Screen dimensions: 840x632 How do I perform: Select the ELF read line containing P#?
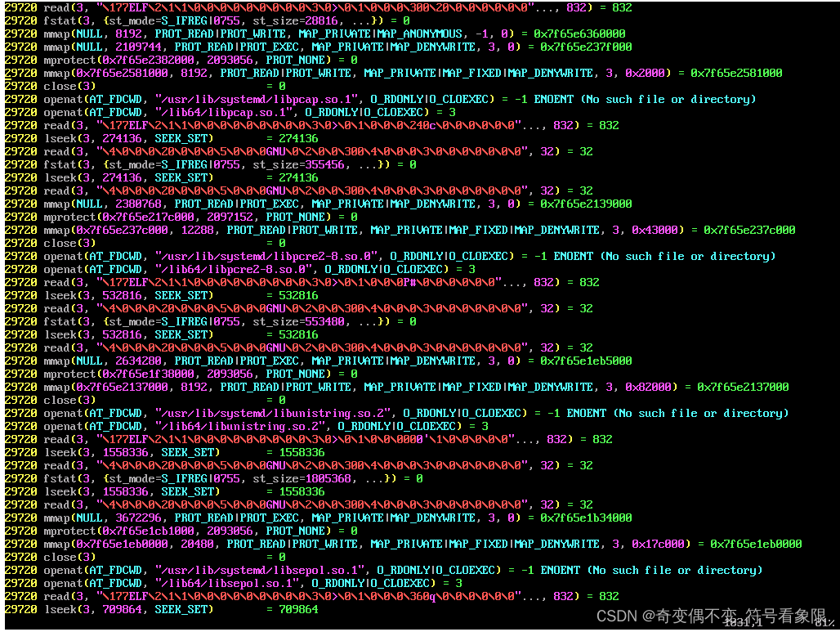click(302, 283)
